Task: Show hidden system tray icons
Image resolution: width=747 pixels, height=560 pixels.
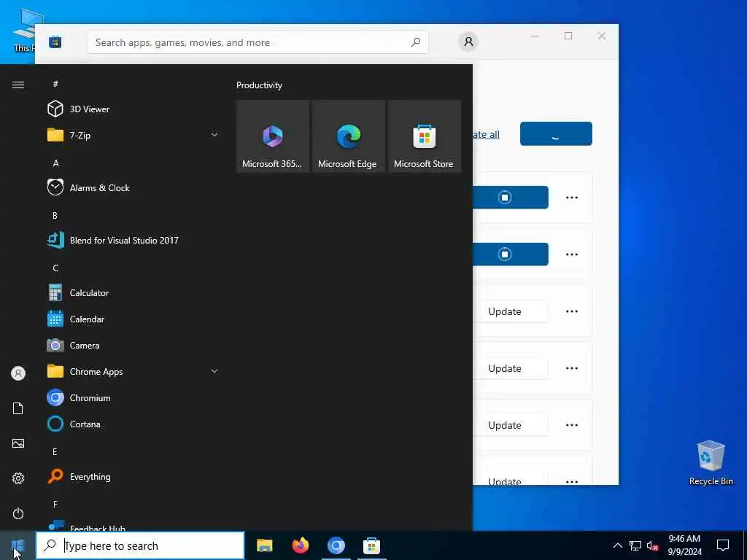Action: 617,545
